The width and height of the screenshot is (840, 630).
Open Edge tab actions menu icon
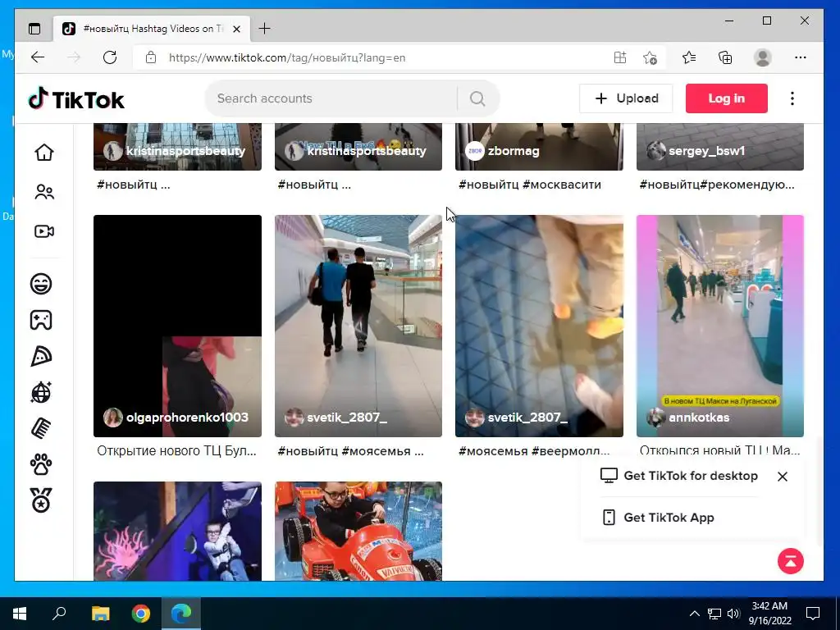point(34,29)
